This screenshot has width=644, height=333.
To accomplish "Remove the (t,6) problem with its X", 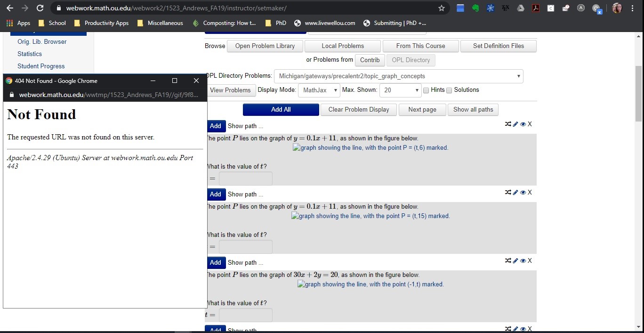I will [x=530, y=124].
